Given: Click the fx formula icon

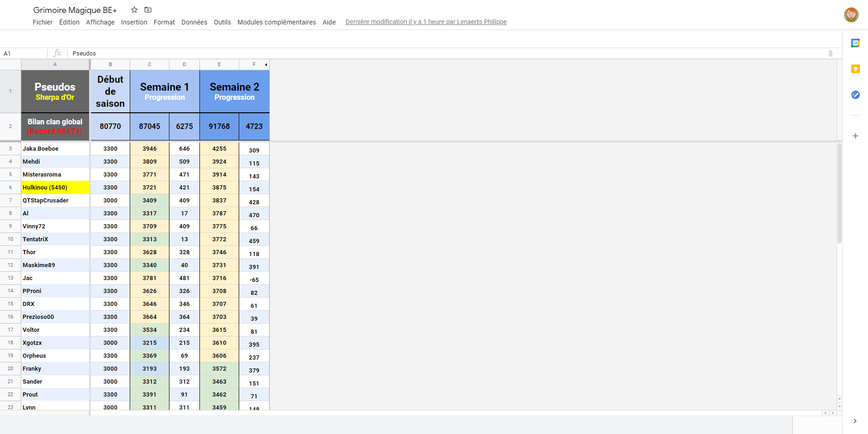Looking at the screenshot, I should point(58,53).
